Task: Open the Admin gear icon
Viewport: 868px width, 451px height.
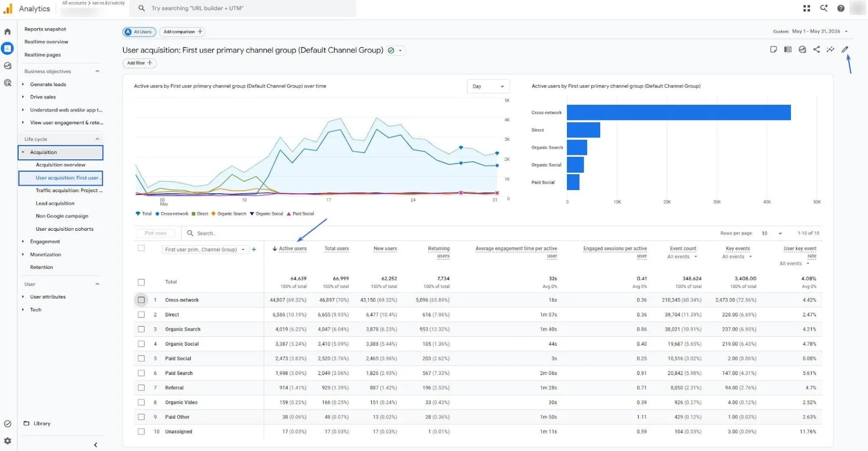Action: (7, 441)
